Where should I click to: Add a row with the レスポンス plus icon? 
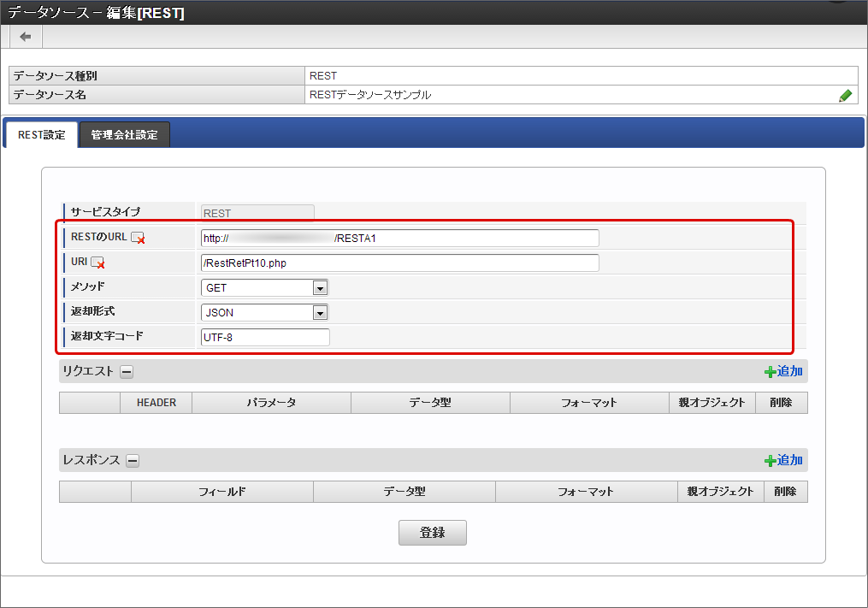782,460
